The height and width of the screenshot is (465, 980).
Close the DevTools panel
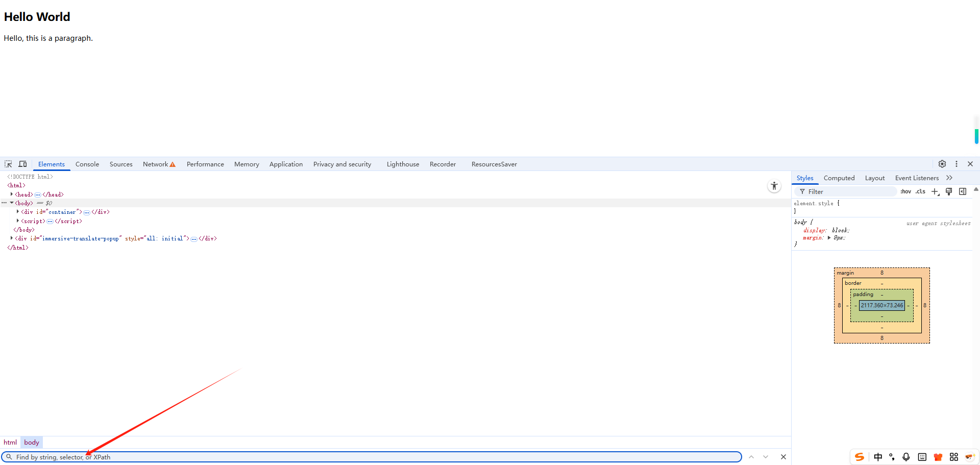[970, 164]
